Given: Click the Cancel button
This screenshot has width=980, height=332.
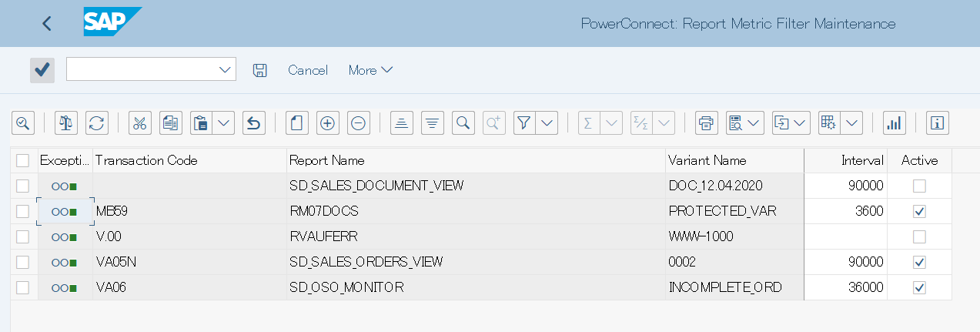Looking at the screenshot, I should tap(308, 70).
